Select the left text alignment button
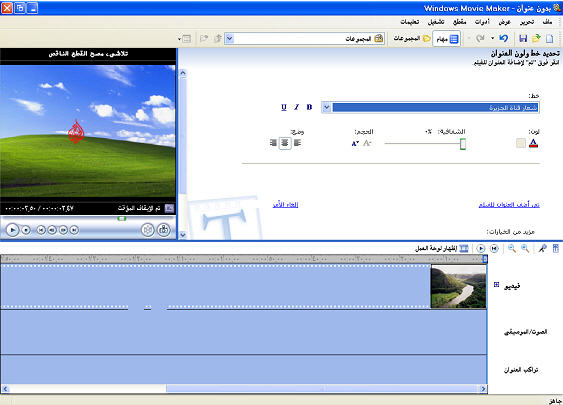This screenshot has height=405, width=563. pos(298,143)
